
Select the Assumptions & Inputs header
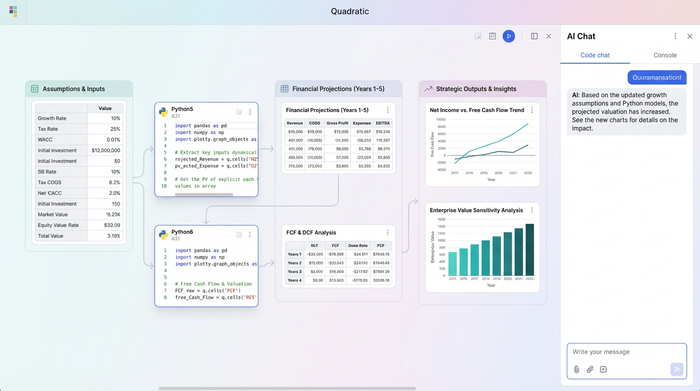[79, 89]
